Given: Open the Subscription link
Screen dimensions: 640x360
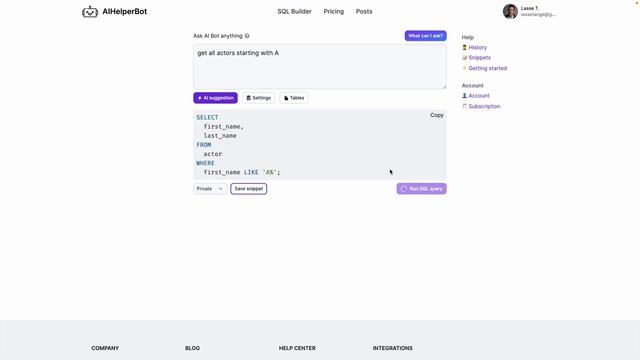Looking at the screenshot, I should pyautogui.click(x=484, y=106).
